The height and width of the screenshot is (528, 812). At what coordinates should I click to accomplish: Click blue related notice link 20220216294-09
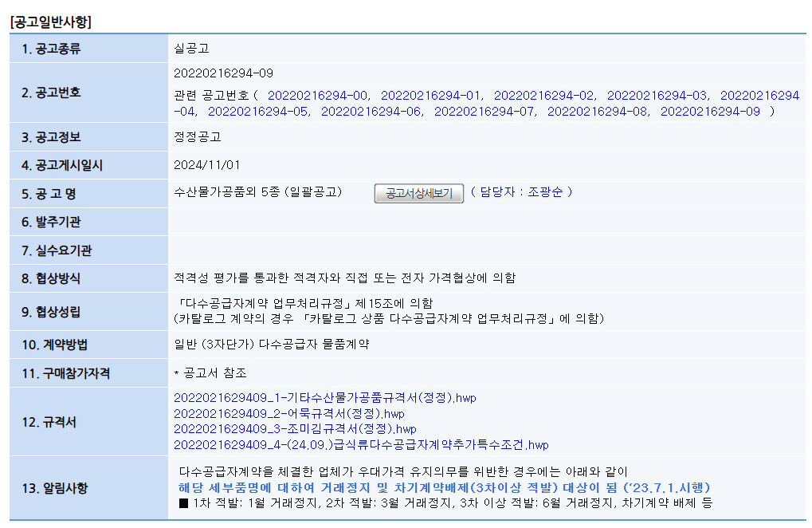click(x=710, y=112)
